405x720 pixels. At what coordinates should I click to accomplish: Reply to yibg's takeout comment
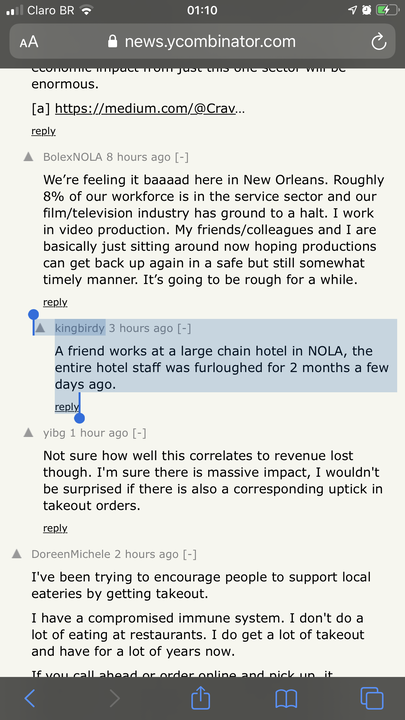(55, 528)
